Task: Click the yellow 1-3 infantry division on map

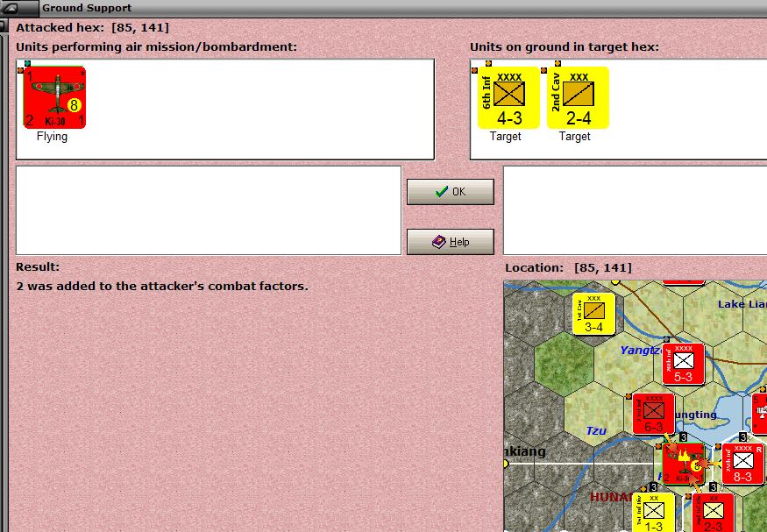Action: (654, 513)
